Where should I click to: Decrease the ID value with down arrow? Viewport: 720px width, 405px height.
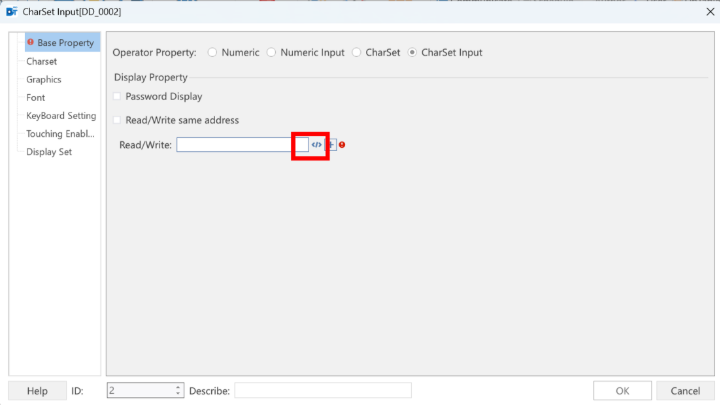tap(178, 394)
